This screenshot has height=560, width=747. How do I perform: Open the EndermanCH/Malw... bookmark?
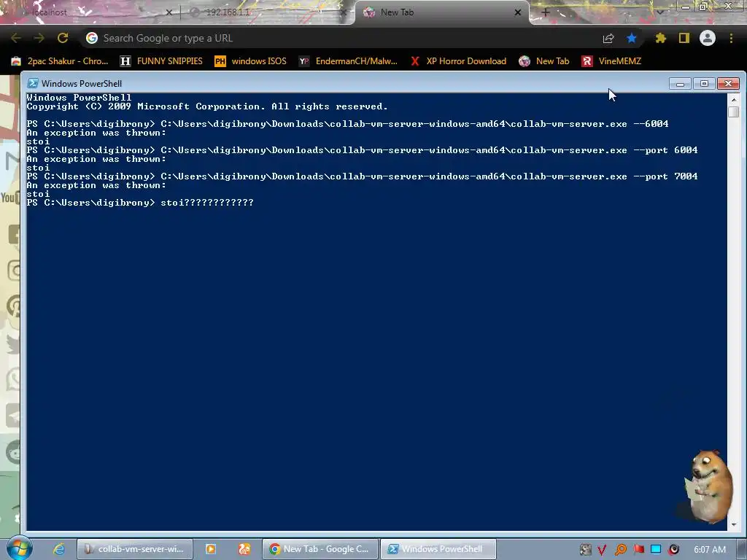coord(348,61)
